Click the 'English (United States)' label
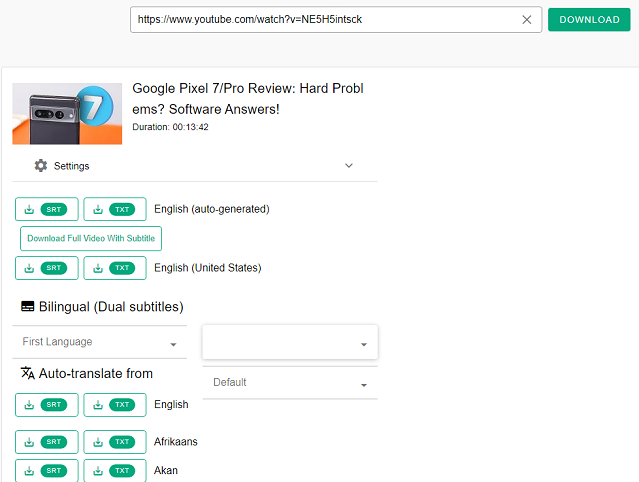 [208, 268]
